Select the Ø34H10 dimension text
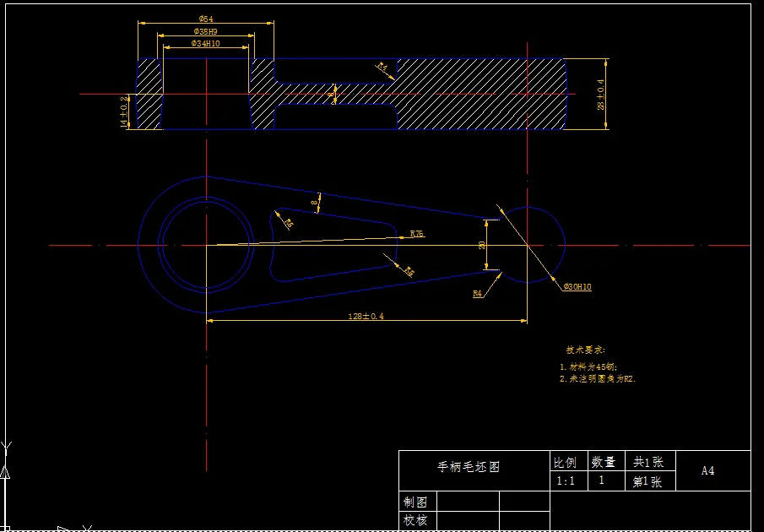Viewport: 764px width, 532px height. click(206, 43)
